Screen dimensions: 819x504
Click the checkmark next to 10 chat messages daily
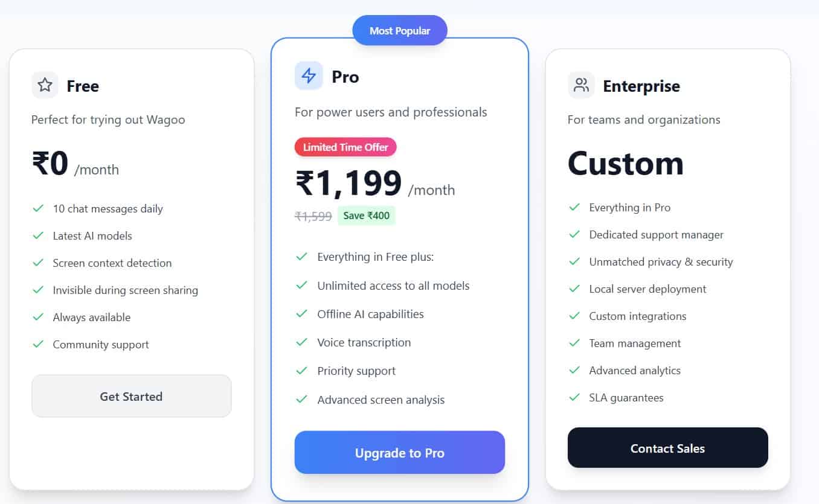37,208
